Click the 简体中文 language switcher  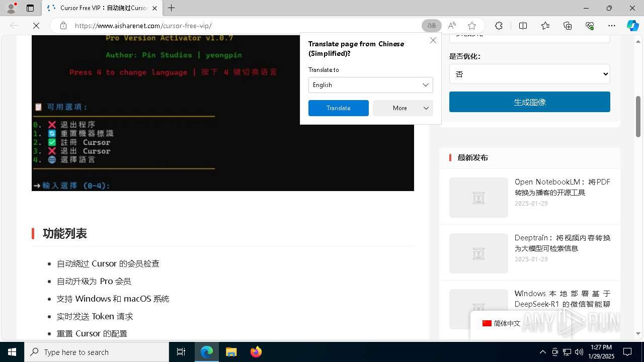click(501, 324)
